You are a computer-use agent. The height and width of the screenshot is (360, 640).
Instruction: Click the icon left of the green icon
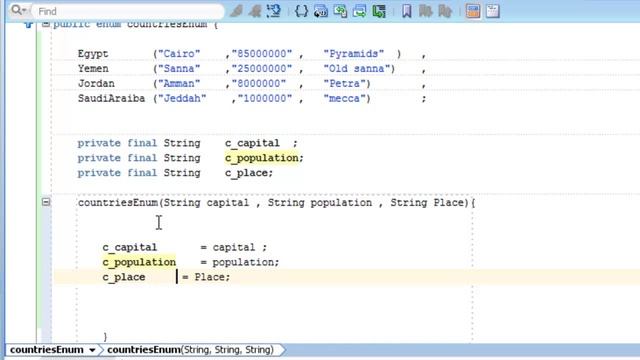(x=359, y=11)
